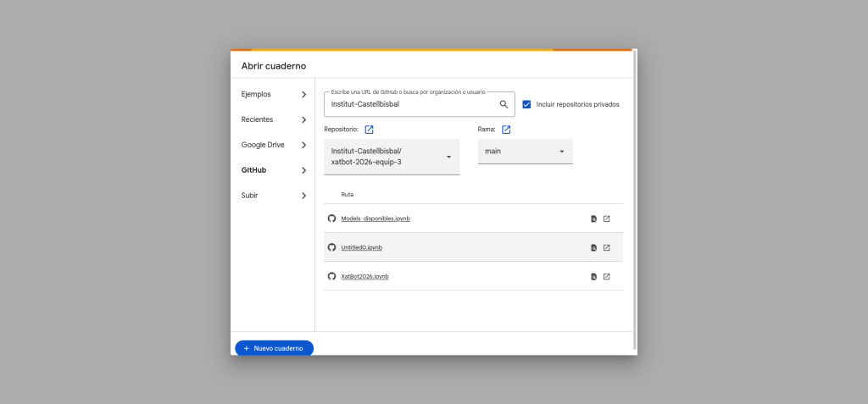
Task: Switch to the Recientes tab
Action: tap(273, 119)
